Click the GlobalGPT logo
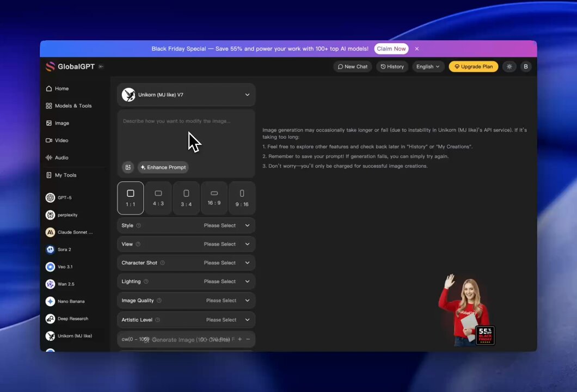Viewport: 577px width, 392px height. click(x=70, y=66)
